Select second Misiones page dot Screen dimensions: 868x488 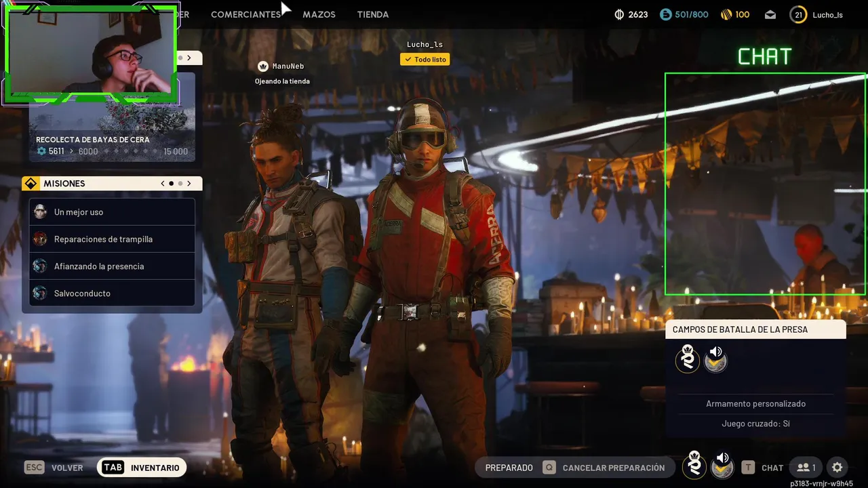tap(180, 184)
